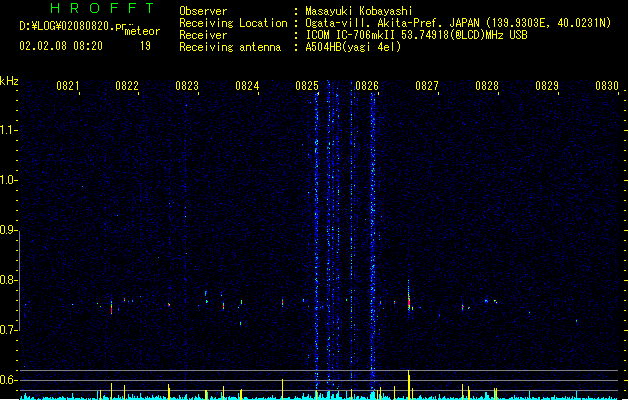Click the 0824 time marker
The width and height of the screenshot is (629, 400).
click(247, 86)
